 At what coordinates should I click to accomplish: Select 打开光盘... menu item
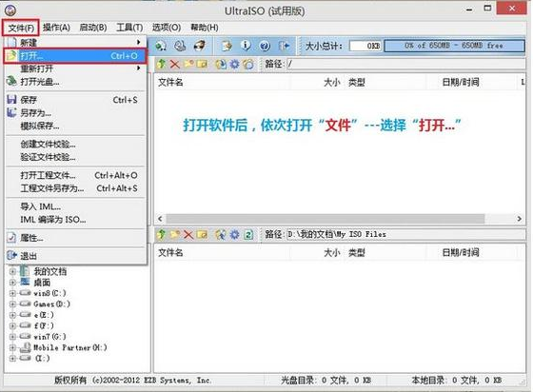click(x=75, y=82)
